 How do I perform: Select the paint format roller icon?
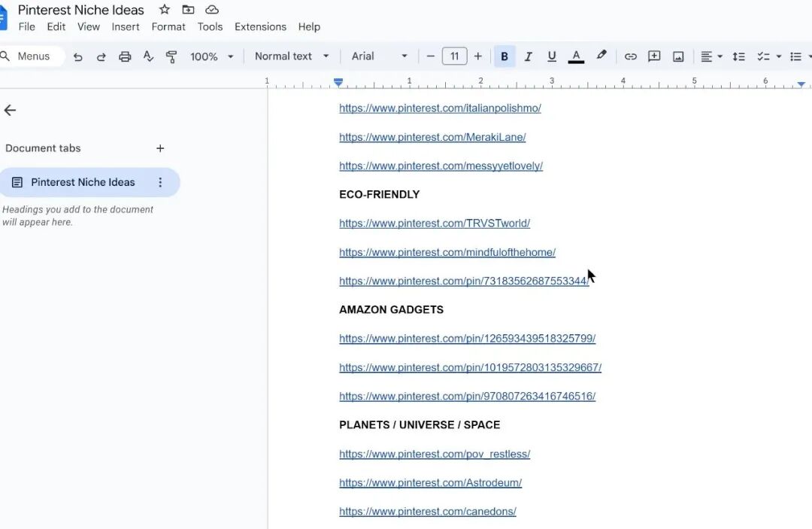171,56
